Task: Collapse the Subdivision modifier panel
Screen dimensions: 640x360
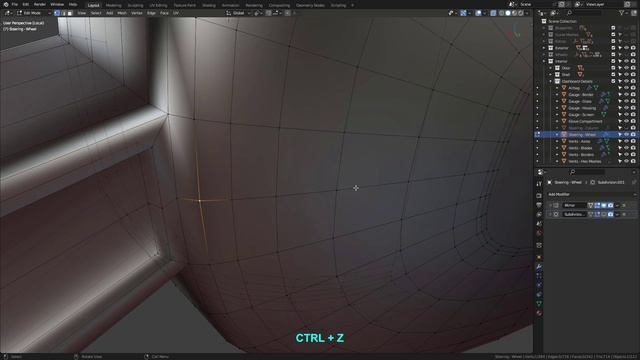Action: (x=550, y=214)
